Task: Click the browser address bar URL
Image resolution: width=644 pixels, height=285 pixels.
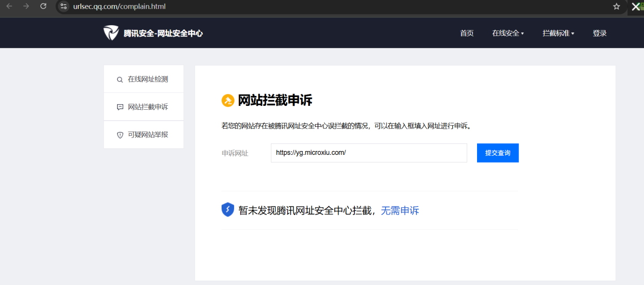Action: 119,7
